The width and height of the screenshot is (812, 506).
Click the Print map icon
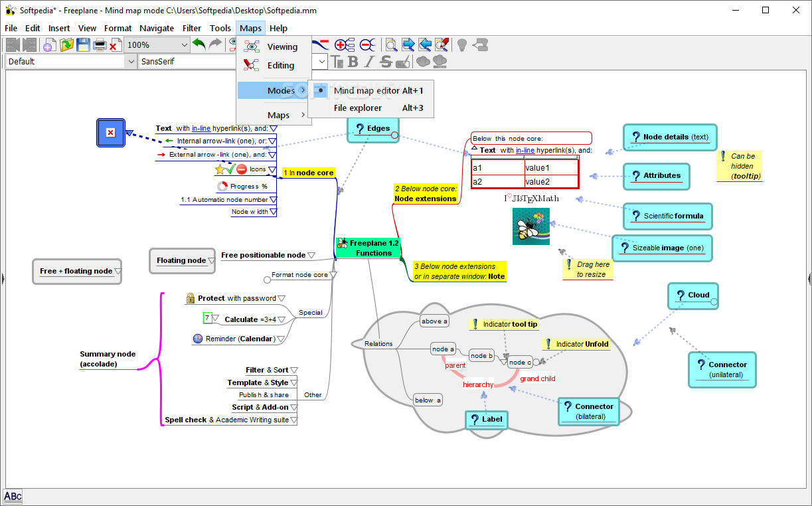click(x=100, y=45)
